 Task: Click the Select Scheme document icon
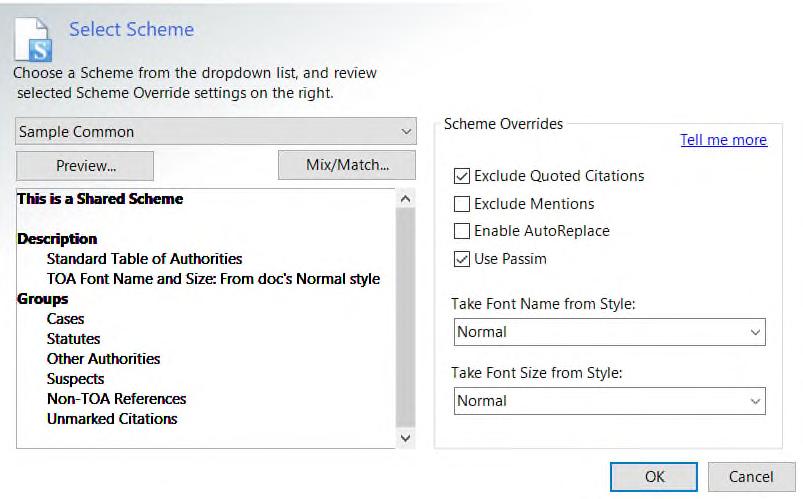[x=34, y=38]
